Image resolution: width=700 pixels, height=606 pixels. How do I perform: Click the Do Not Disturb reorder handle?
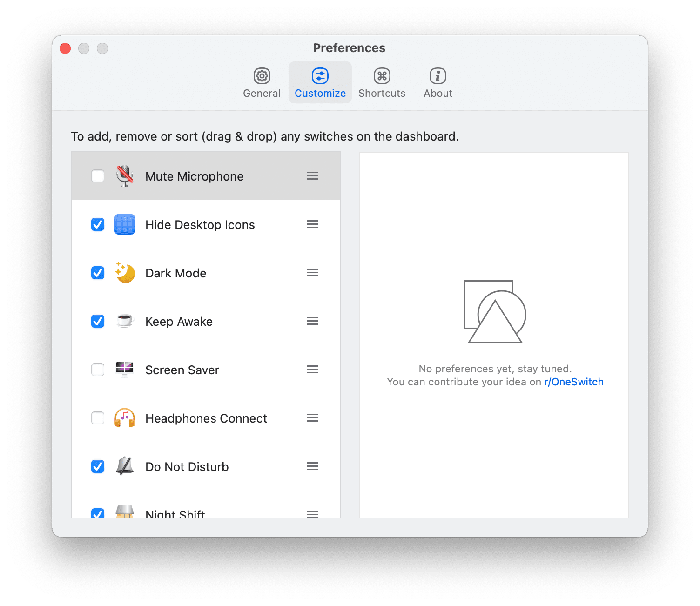(x=313, y=466)
